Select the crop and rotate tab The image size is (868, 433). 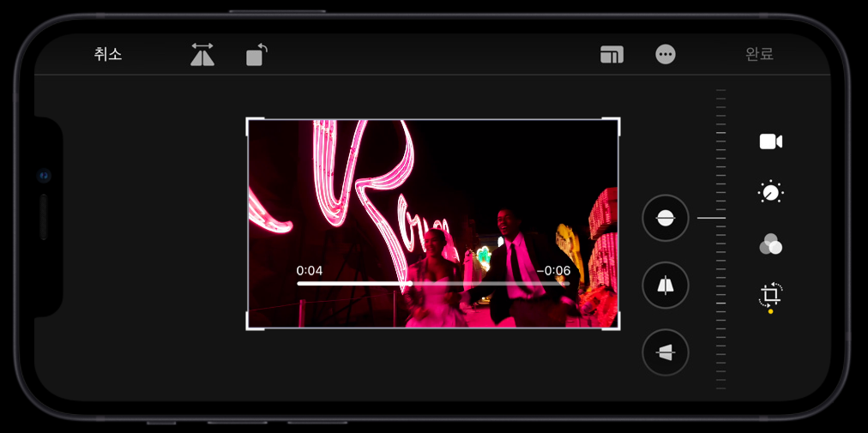pos(770,295)
